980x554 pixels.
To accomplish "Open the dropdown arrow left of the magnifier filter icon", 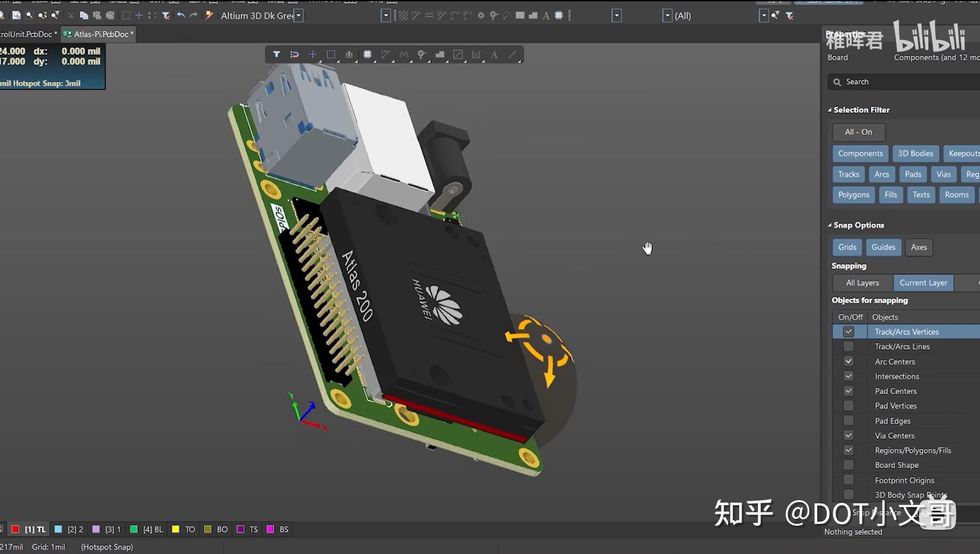I will [764, 16].
